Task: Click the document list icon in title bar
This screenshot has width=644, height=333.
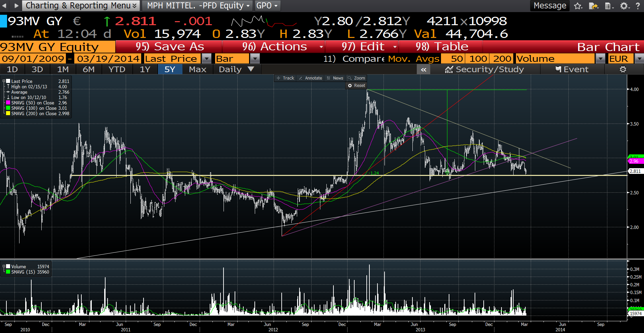Action: pos(609,6)
